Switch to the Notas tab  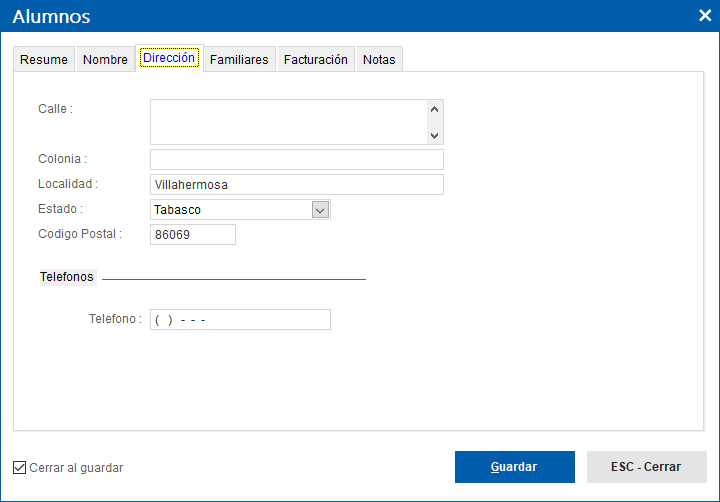(379, 59)
